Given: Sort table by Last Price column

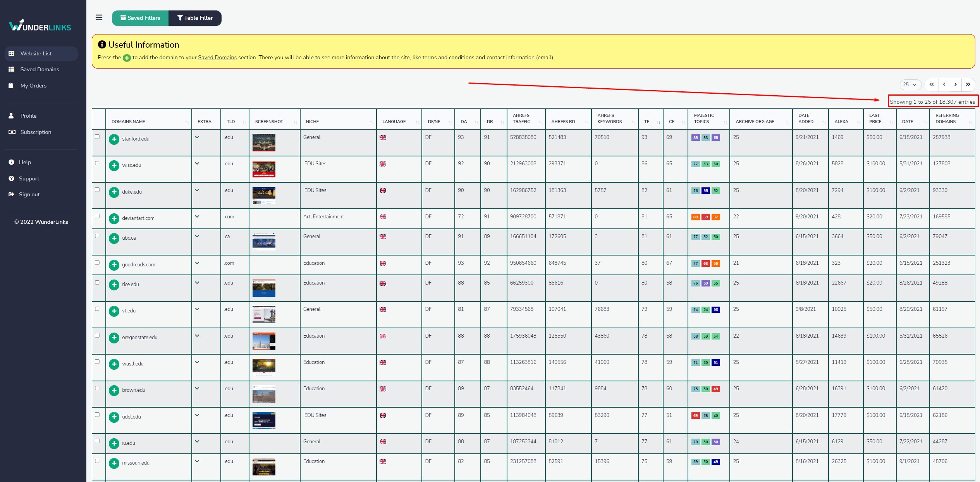Looking at the screenshot, I should click(x=880, y=118).
